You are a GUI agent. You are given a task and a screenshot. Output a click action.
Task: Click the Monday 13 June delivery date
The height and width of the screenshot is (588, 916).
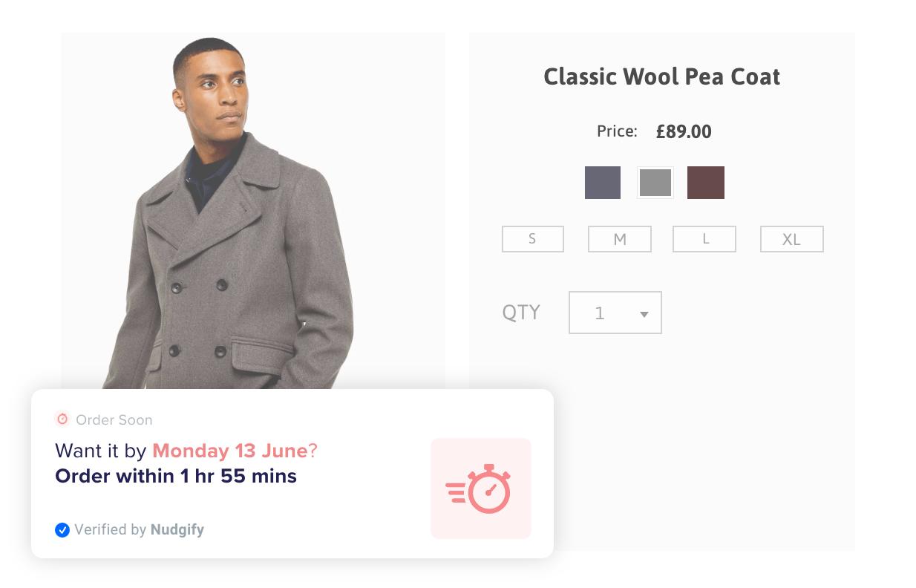[x=229, y=451]
